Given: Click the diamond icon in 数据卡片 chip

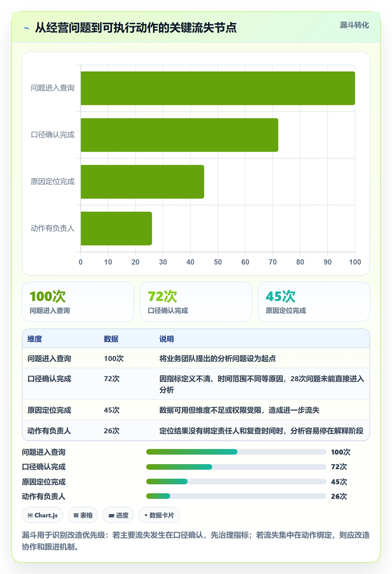Looking at the screenshot, I should point(146,515).
